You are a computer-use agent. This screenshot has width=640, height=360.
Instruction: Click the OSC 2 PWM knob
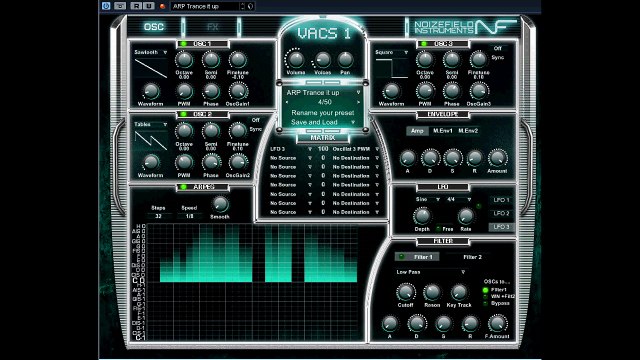(x=184, y=162)
